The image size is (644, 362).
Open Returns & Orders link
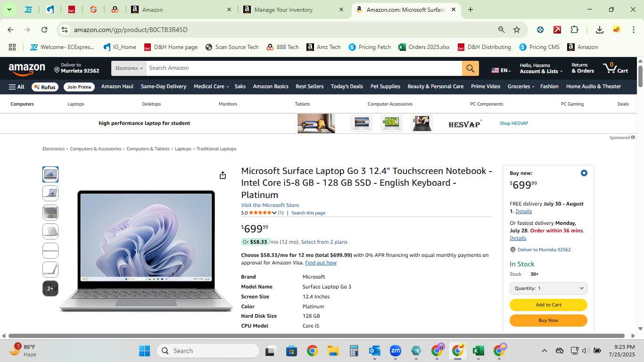click(x=583, y=68)
